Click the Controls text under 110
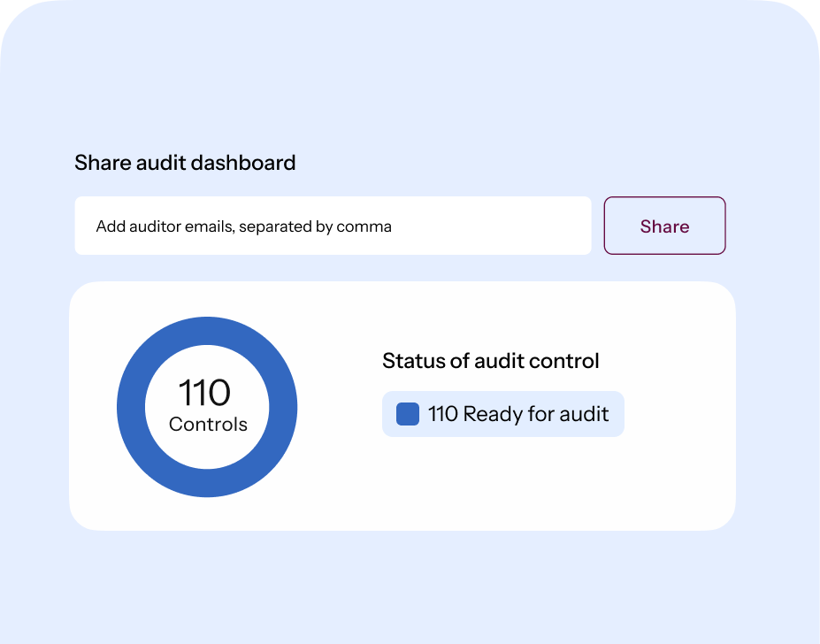Image resolution: width=820 pixels, height=644 pixels. [x=207, y=425]
